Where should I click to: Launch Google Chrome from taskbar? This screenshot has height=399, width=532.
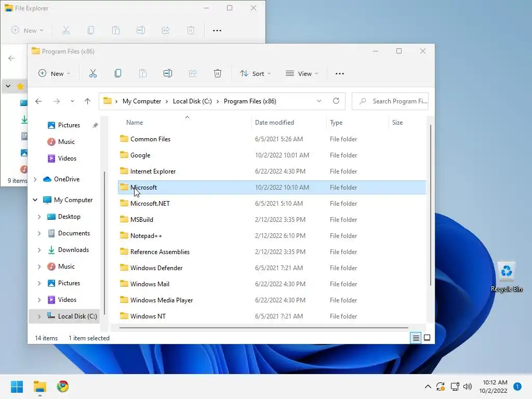coord(63,387)
